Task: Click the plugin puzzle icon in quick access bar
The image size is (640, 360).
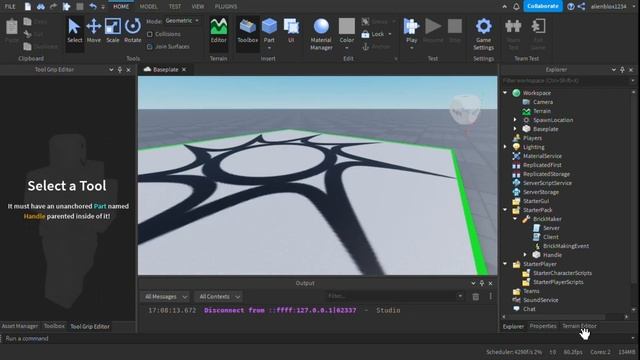Action: coord(67,7)
